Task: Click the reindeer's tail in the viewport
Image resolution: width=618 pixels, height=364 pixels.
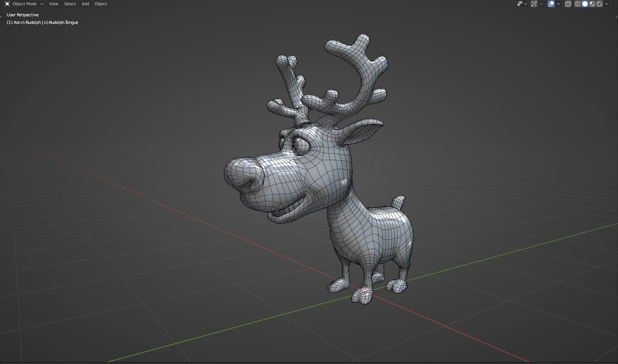Action: pos(399,202)
